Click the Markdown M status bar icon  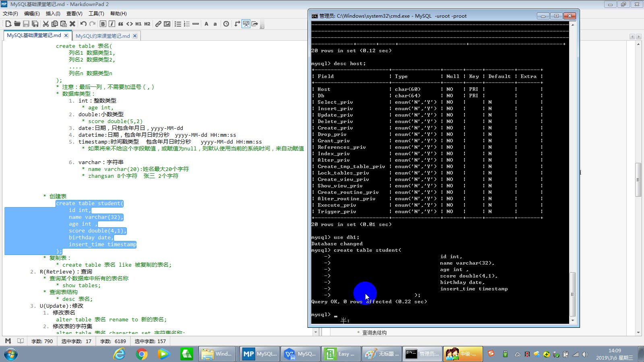8,341
